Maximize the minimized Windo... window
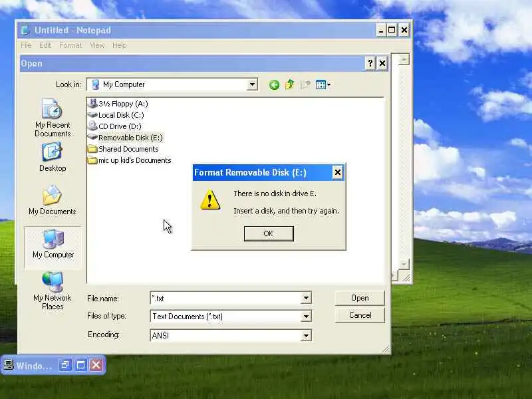 point(80,365)
